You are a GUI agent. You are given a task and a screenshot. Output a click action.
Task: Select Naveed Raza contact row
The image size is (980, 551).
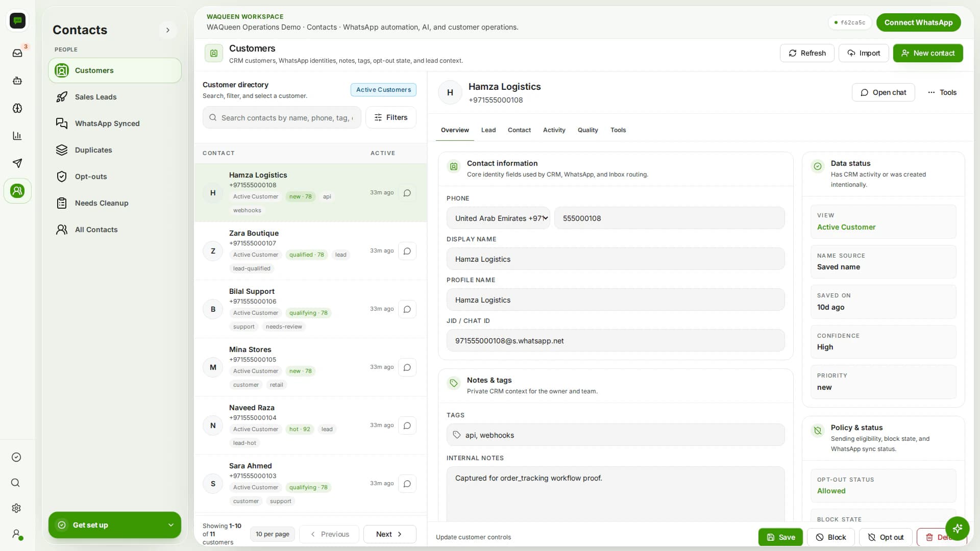pos(310,425)
